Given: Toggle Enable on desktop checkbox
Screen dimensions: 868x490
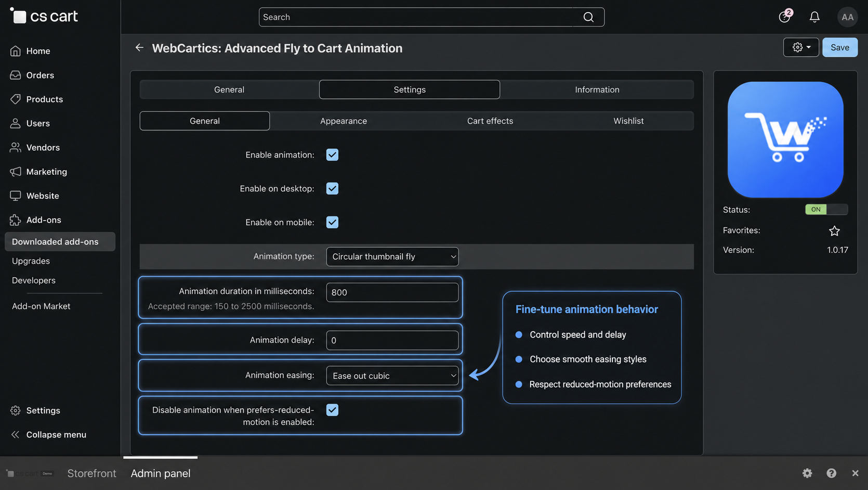Looking at the screenshot, I should (x=332, y=188).
